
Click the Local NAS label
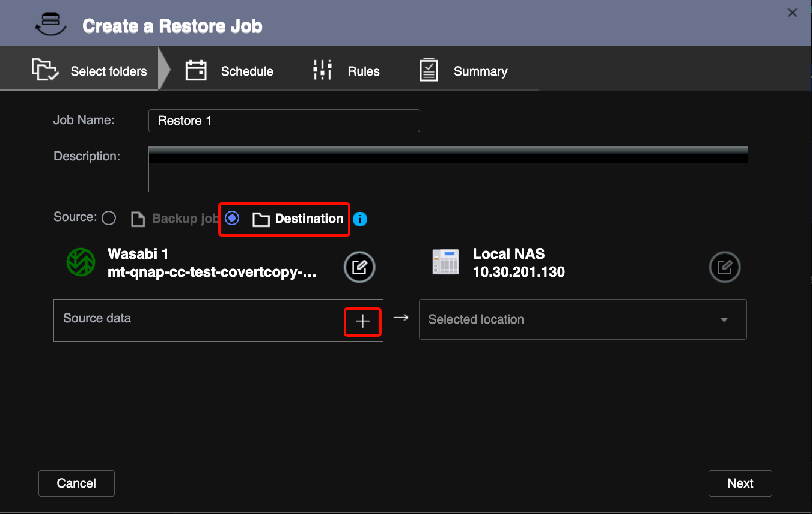(x=508, y=254)
